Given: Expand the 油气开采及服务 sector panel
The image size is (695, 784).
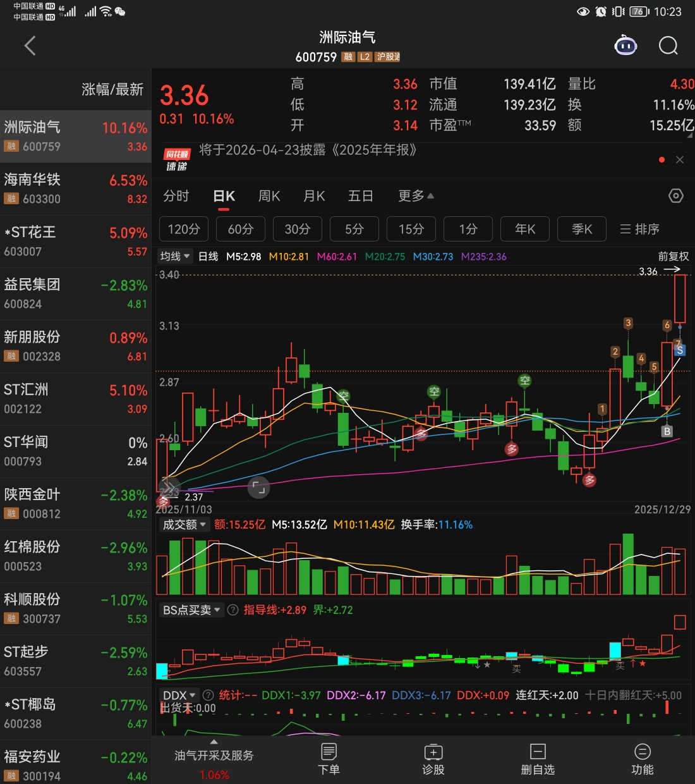Looking at the screenshot, I should (214, 759).
